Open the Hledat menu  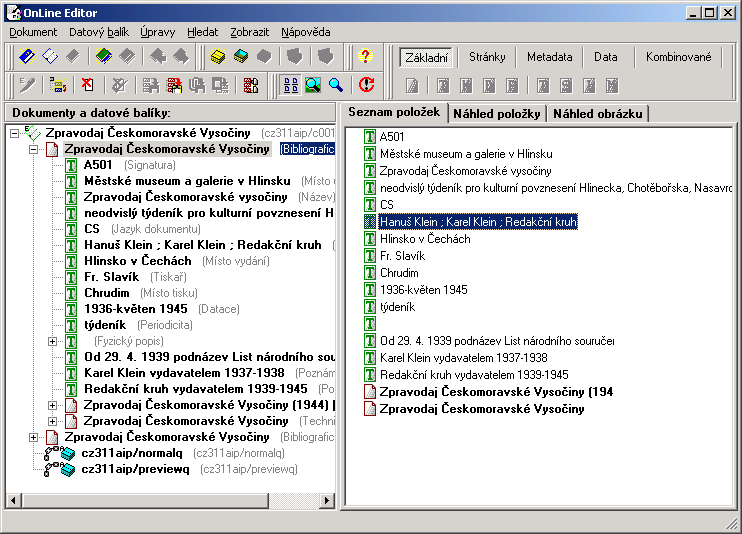point(203,32)
